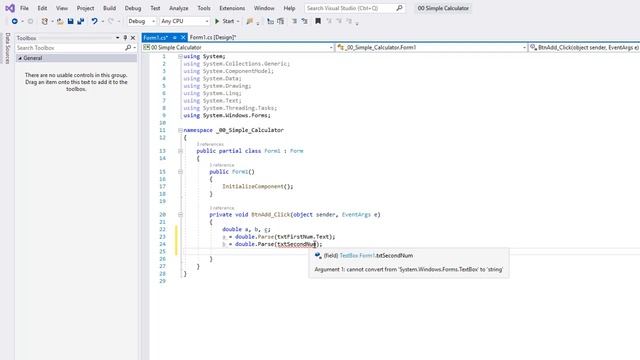Viewport: 640px width, 360px height.
Task: Undo the last edit with the Undo icon
Action: click(94, 21)
